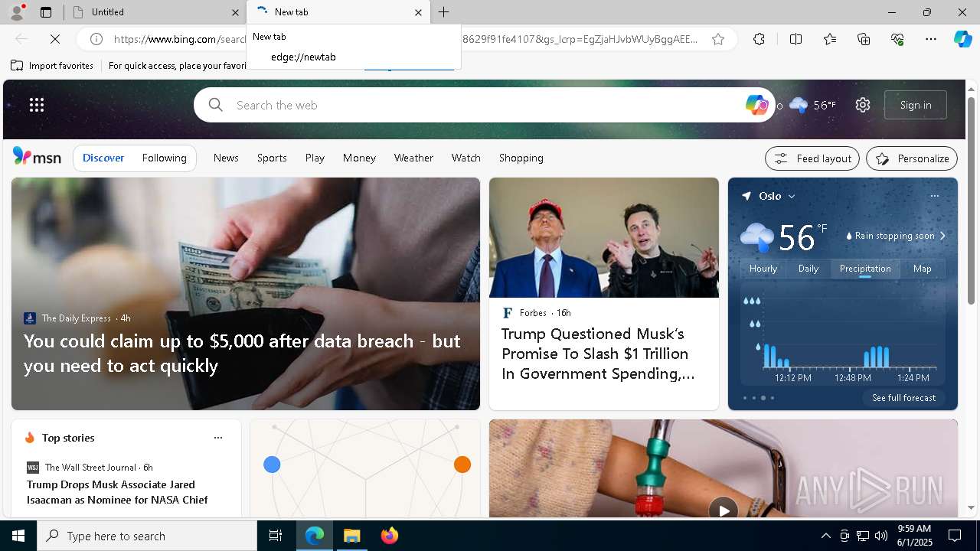
Task: Show hidden system tray icons
Action: tap(825, 536)
